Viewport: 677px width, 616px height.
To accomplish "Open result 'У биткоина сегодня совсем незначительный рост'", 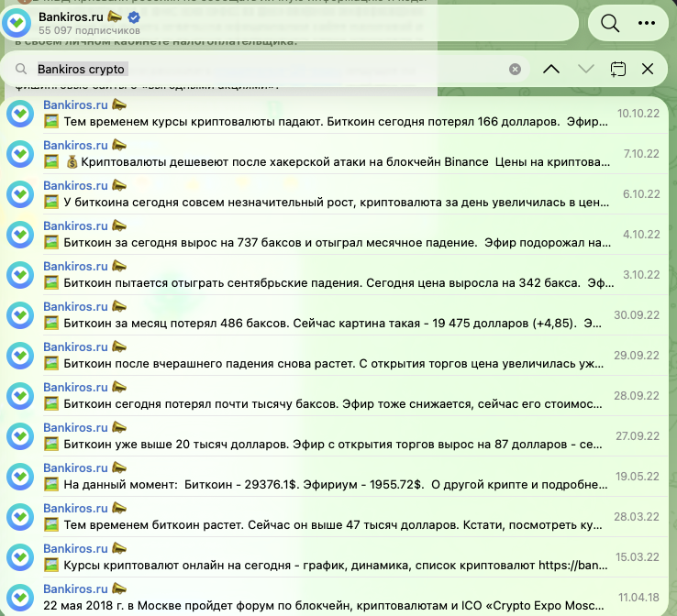I will coord(334,194).
